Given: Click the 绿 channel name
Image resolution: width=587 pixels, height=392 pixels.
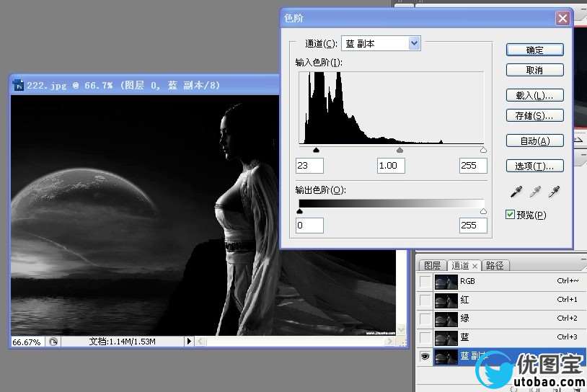Looking at the screenshot, I should coord(464,318).
